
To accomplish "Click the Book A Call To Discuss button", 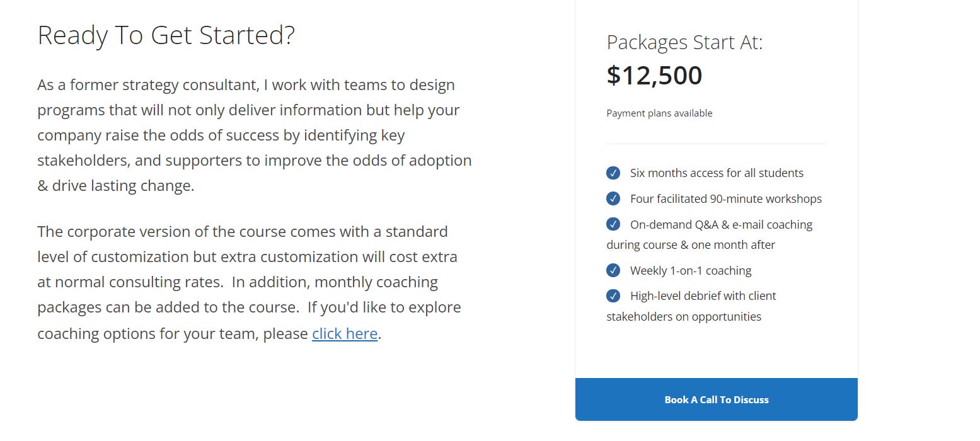I will coord(717,399).
